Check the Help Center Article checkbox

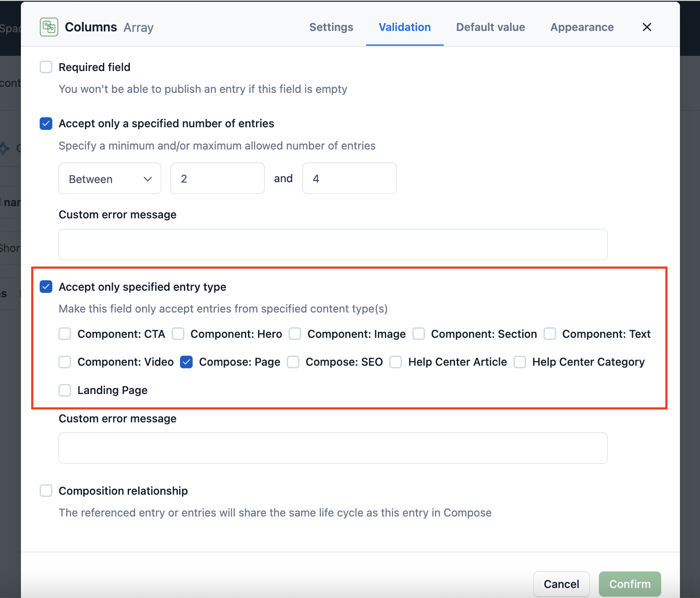pos(396,362)
